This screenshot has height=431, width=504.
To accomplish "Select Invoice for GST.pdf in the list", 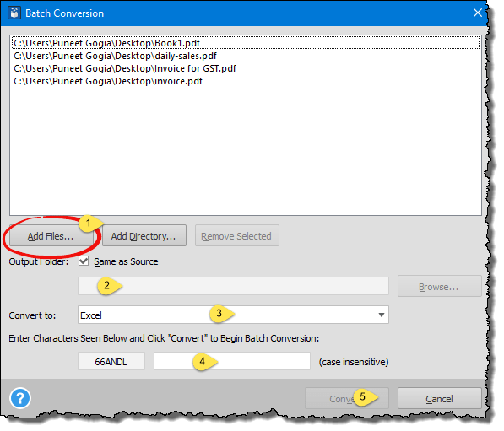I will 246,68.
